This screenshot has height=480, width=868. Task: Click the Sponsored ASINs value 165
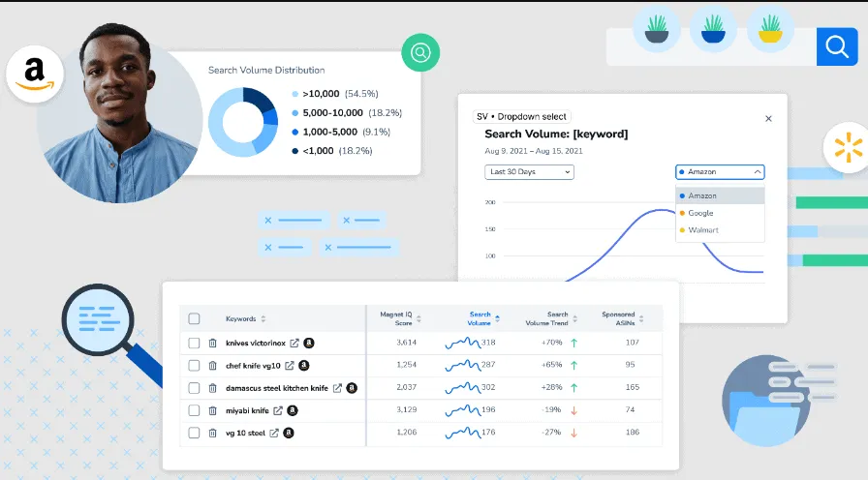633,388
